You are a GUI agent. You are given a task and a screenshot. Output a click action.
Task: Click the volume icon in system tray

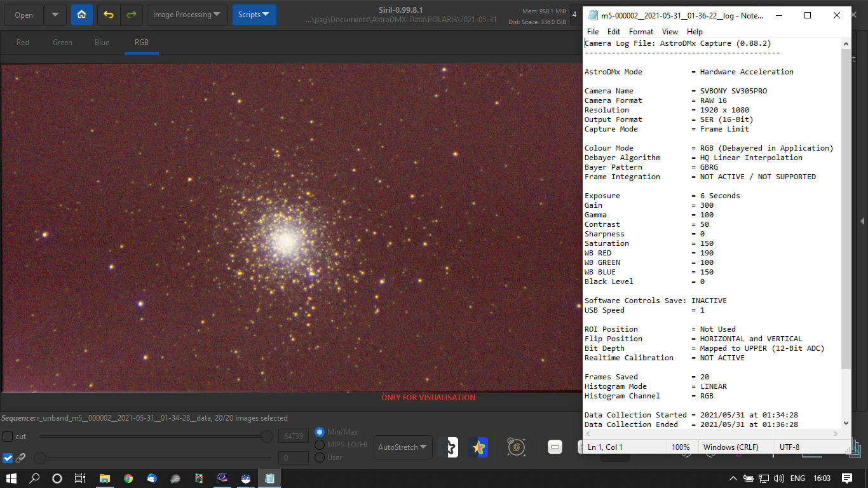click(x=778, y=478)
